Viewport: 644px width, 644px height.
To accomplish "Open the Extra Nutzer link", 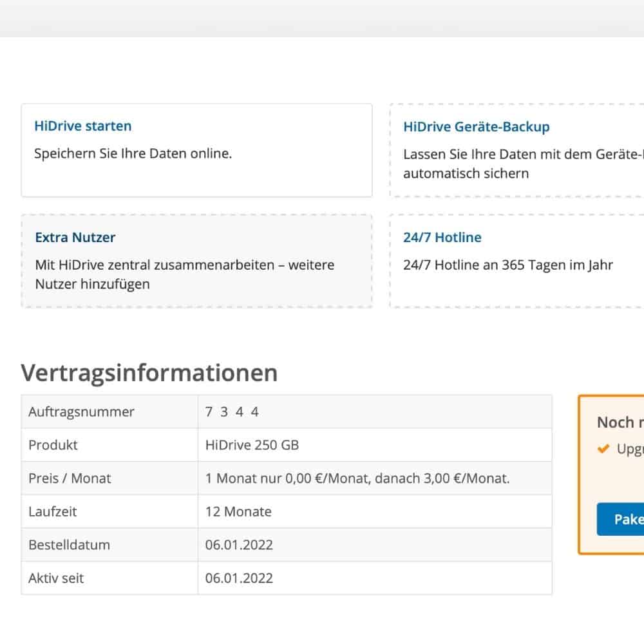I will pyautogui.click(x=75, y=238).
